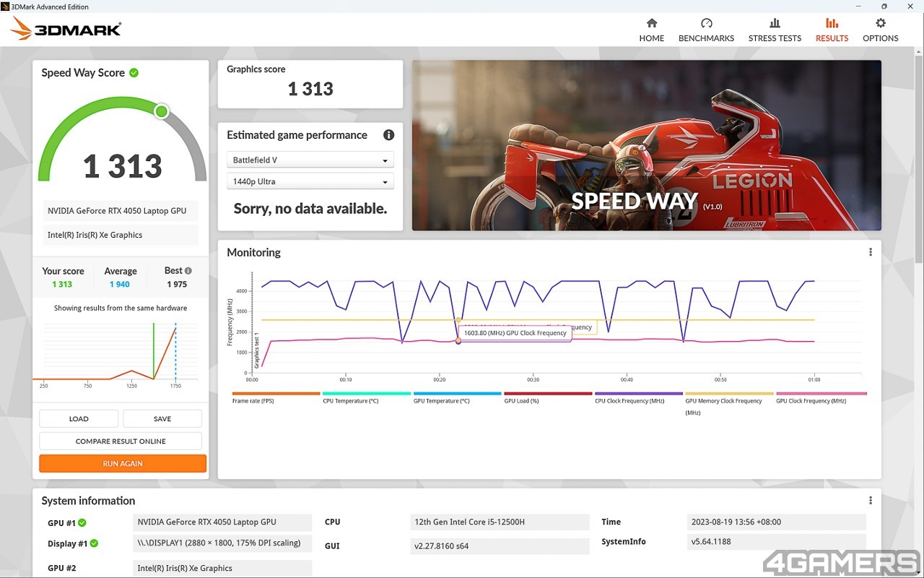
Task: Click the 3DMark logo
Action: (66, 29)
